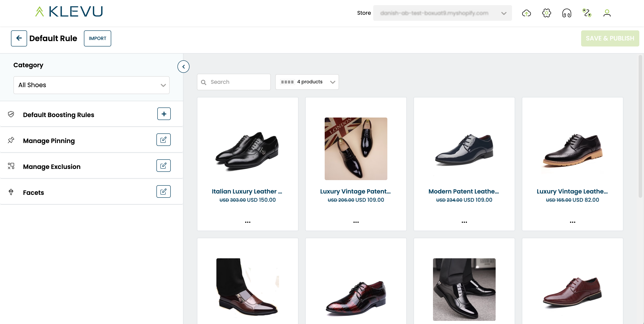The image size is (644, 324).
Task: Open options menu for Modern Patent Leather shoe
Action: pos(464,222)
